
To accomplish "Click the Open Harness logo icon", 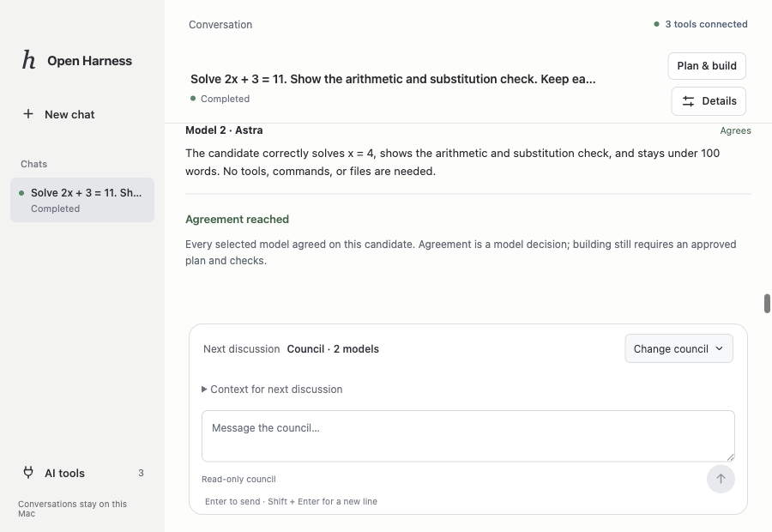I will [28, 60].
